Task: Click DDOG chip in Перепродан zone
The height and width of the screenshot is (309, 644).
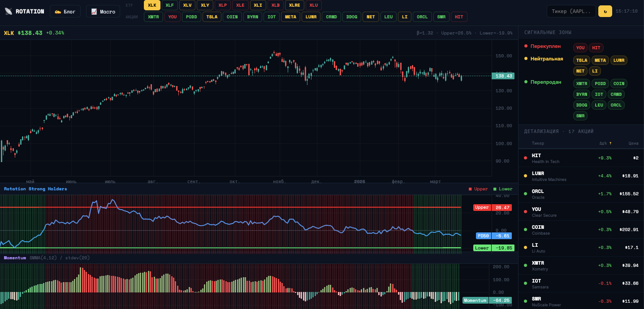Action: pos(582,105)
